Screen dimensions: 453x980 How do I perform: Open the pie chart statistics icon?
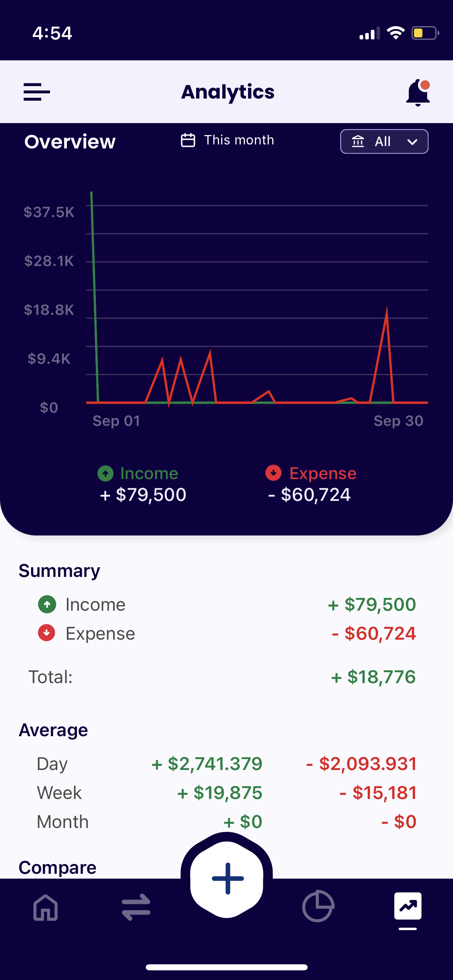coord(318,906)
